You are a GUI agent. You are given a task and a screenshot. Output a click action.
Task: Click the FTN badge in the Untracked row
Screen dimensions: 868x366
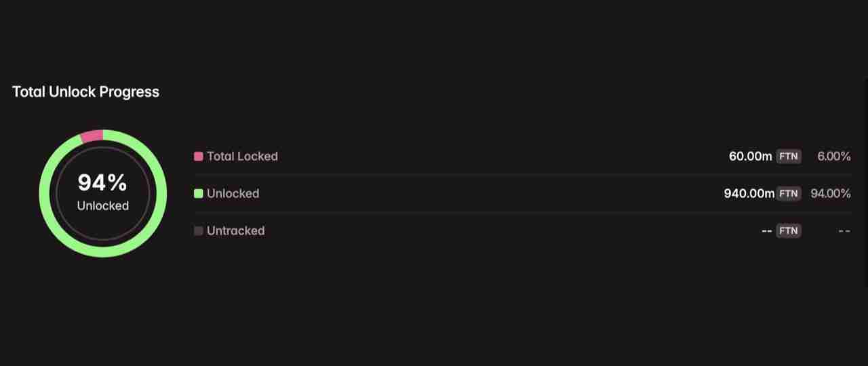789,231
